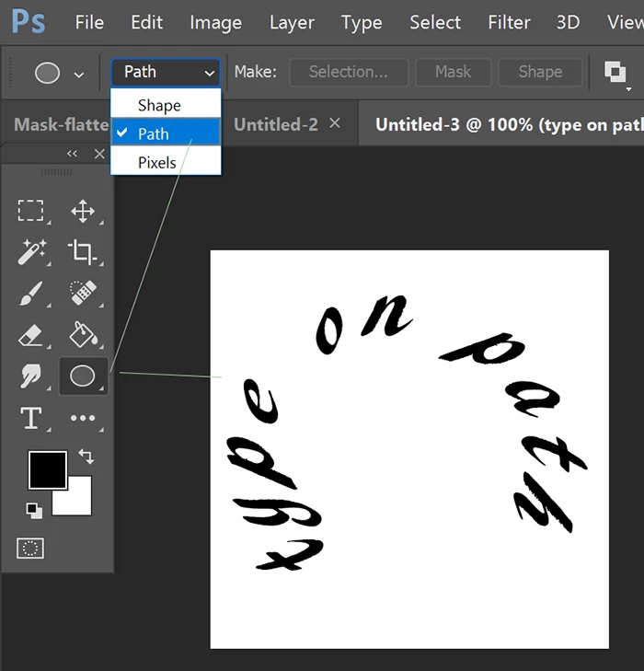Select the Horizontal Type tool

click(x=31, y=418)
